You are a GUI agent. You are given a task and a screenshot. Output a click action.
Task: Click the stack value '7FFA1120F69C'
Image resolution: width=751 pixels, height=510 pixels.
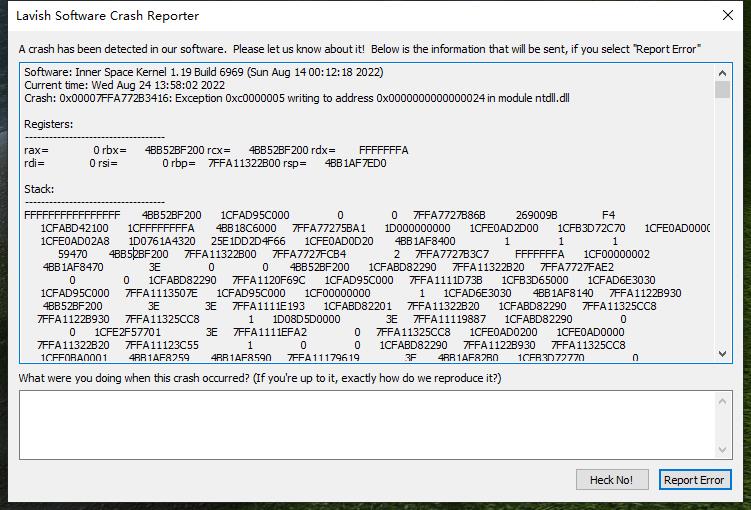pos(269,280)
